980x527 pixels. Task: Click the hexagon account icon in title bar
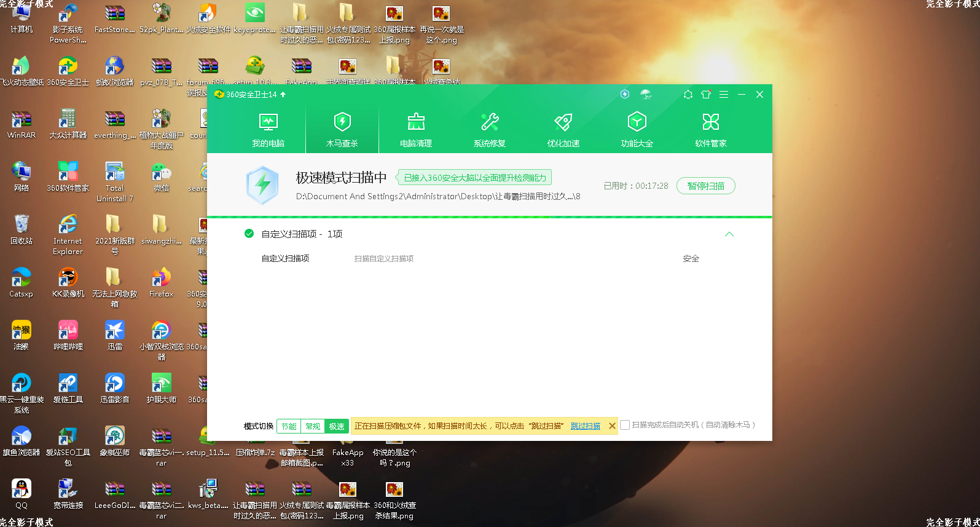coord(688,94)
